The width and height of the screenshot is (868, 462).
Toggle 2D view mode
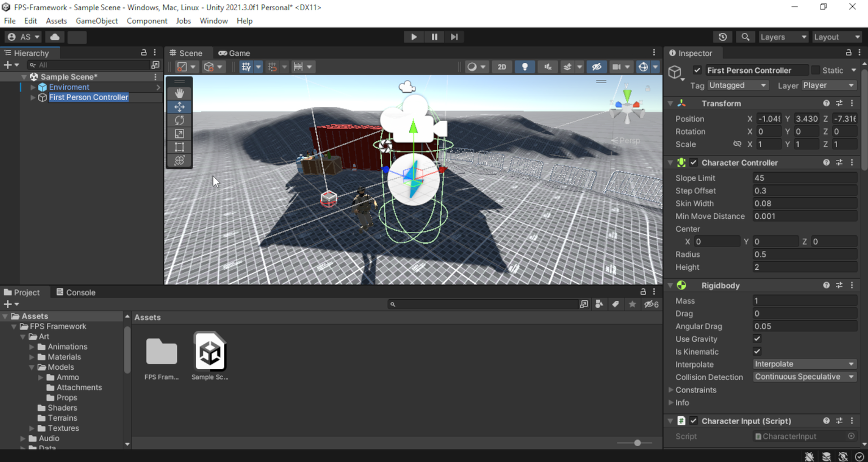point(502,67)
